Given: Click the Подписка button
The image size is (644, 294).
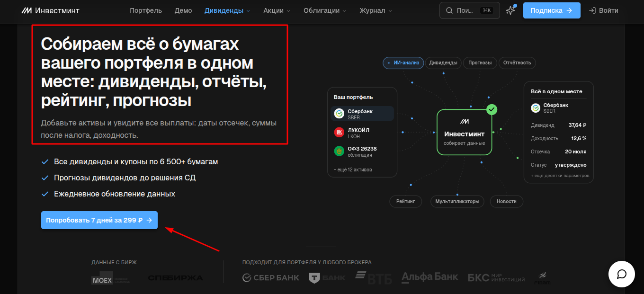Looking at the screenshot, I should click(552, 10).
